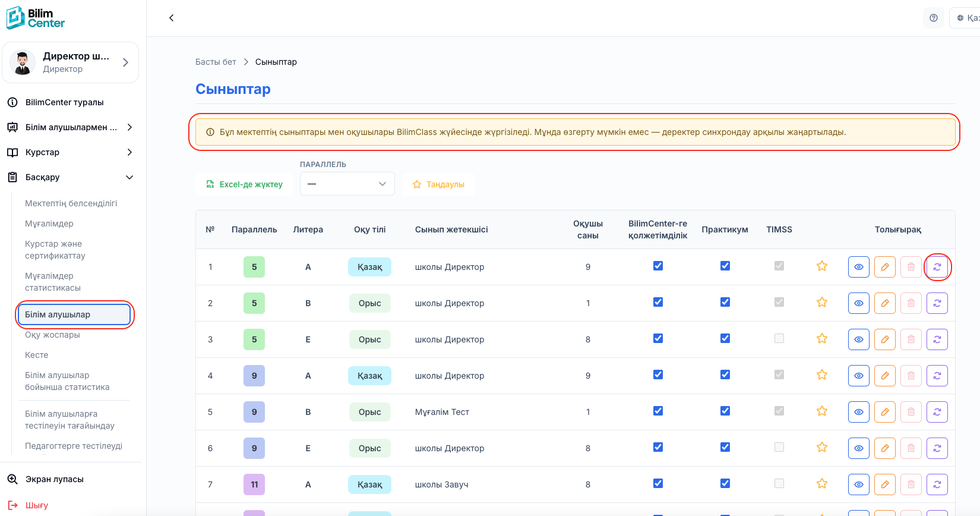The height and width of the screenshot is (516, 980).
Task: Click the Таңдаулы filter button
Action: coord(438,184)
